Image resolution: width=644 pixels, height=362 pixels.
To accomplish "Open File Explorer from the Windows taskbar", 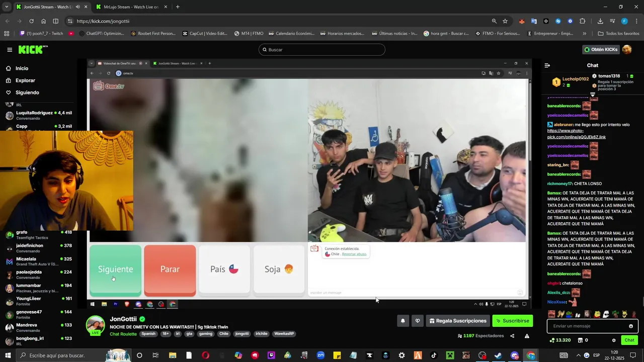I will (x=173, y=355).
